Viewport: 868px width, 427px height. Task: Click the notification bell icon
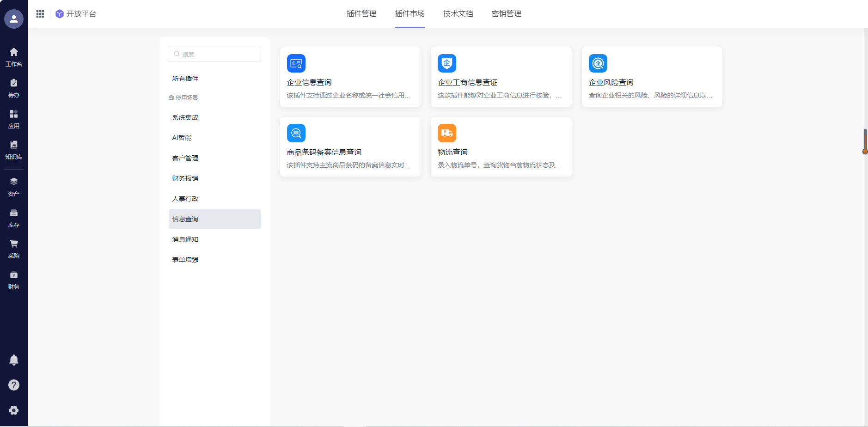coord(14,360)
